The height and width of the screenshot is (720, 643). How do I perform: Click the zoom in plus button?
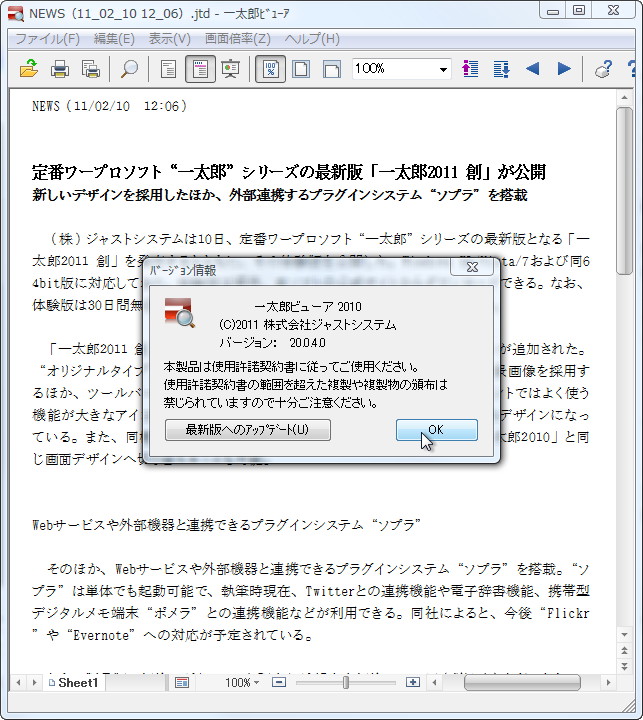[413, 683]
